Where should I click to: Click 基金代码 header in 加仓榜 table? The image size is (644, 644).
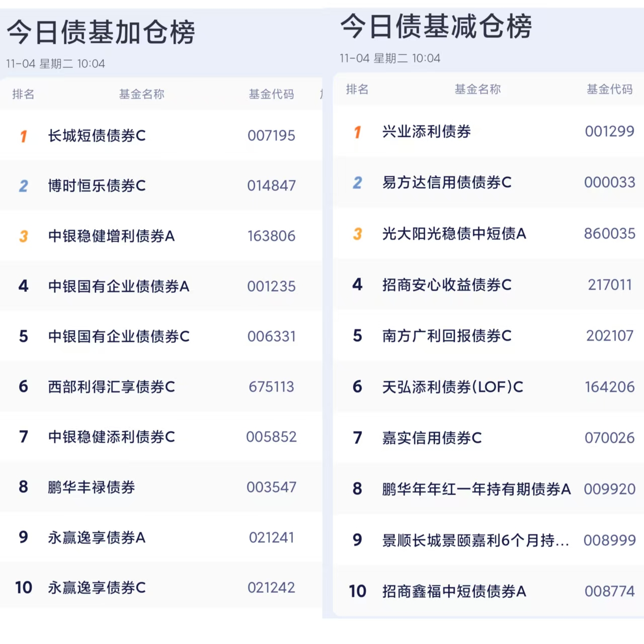pyautogui.click(x=271, y=94)
